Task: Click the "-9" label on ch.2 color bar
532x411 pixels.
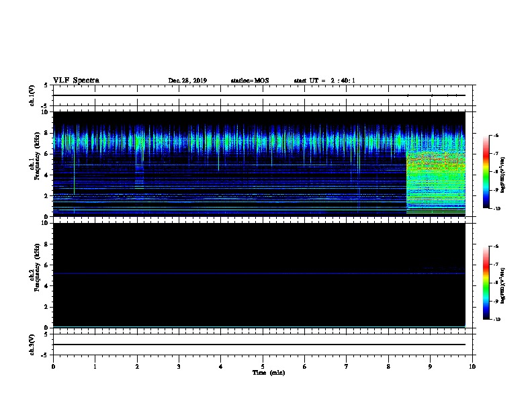Action: tap(496, 301)
